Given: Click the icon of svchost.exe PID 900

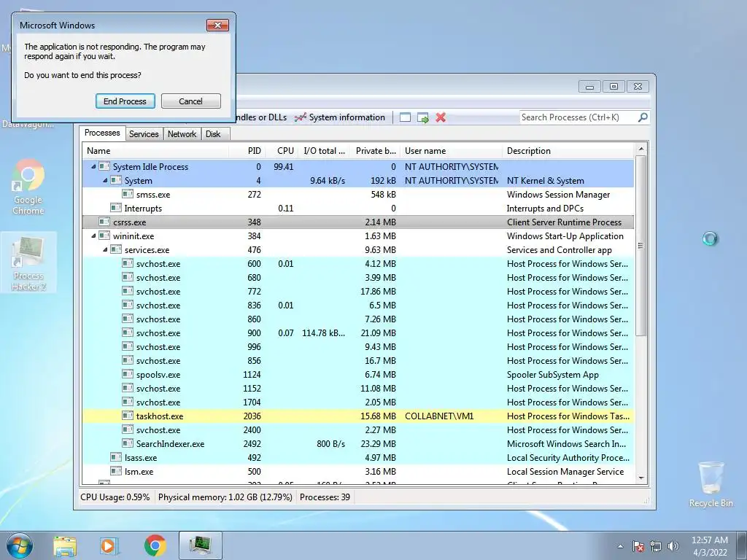Looking at the screenshot, I should point(127,332).
